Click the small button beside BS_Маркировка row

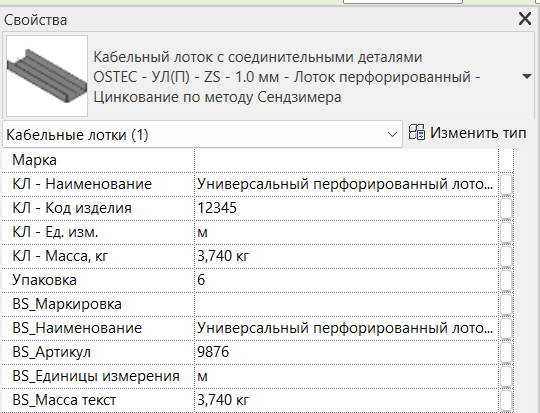[506, 304]
